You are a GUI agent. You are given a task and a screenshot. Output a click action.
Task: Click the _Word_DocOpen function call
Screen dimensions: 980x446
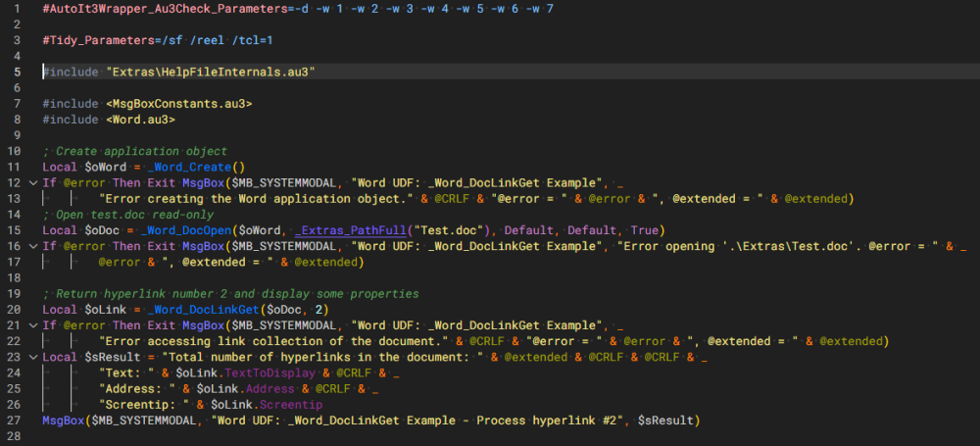click(186, 230)
